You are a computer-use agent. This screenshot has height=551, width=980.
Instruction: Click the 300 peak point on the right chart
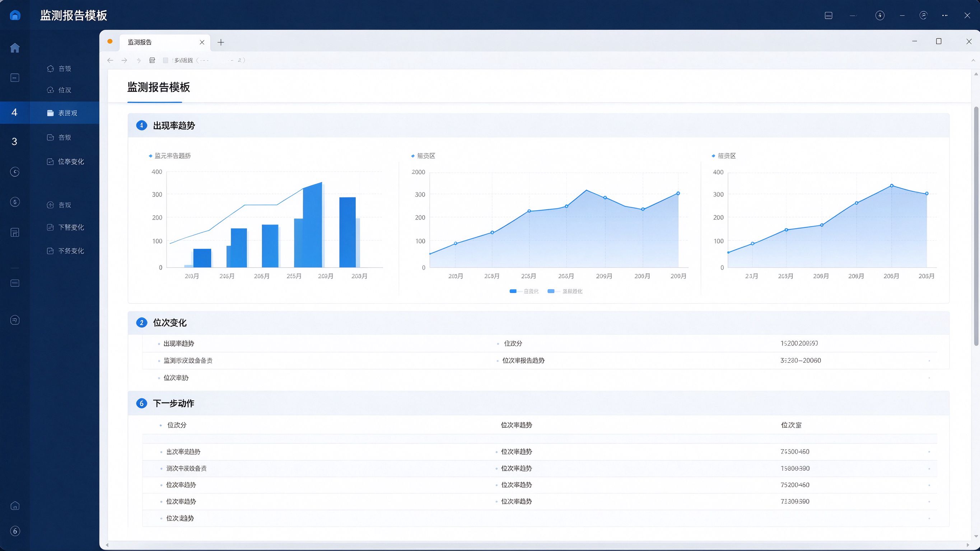pos(892,185)
